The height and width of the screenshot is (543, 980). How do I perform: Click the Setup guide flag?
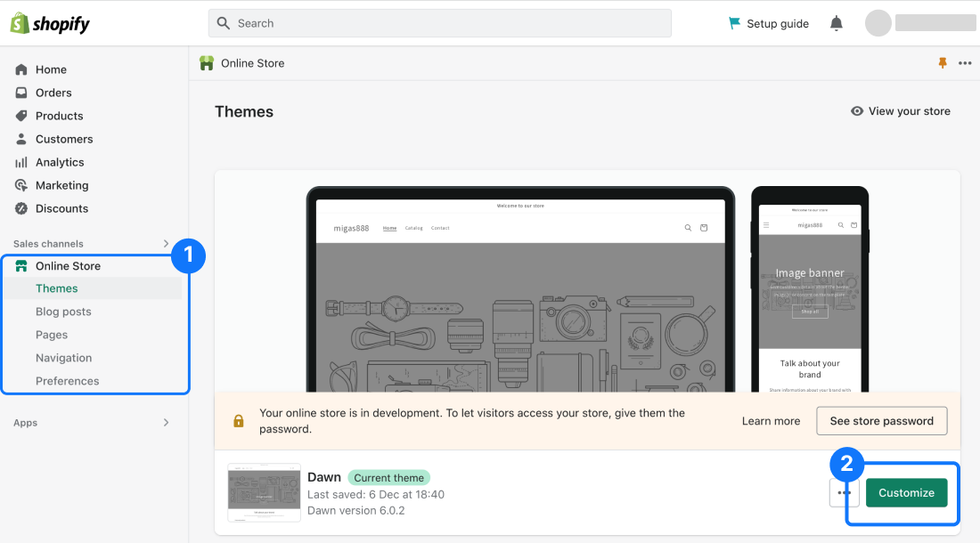734,23
